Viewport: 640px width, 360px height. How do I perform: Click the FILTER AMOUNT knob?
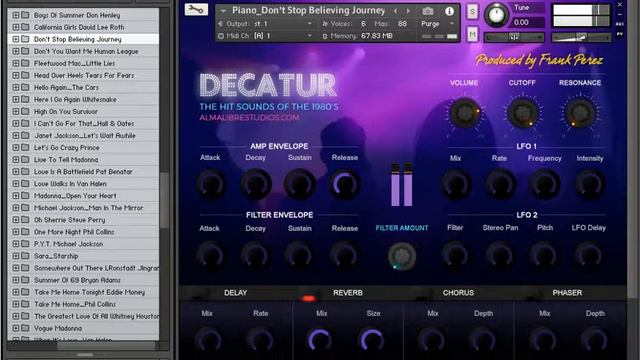[402, 256]
